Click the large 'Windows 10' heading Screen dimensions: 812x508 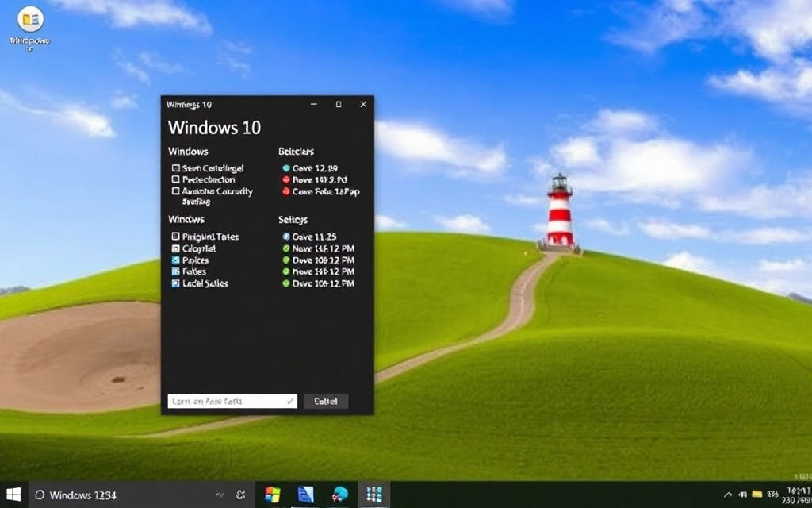(x=214, y=128)
